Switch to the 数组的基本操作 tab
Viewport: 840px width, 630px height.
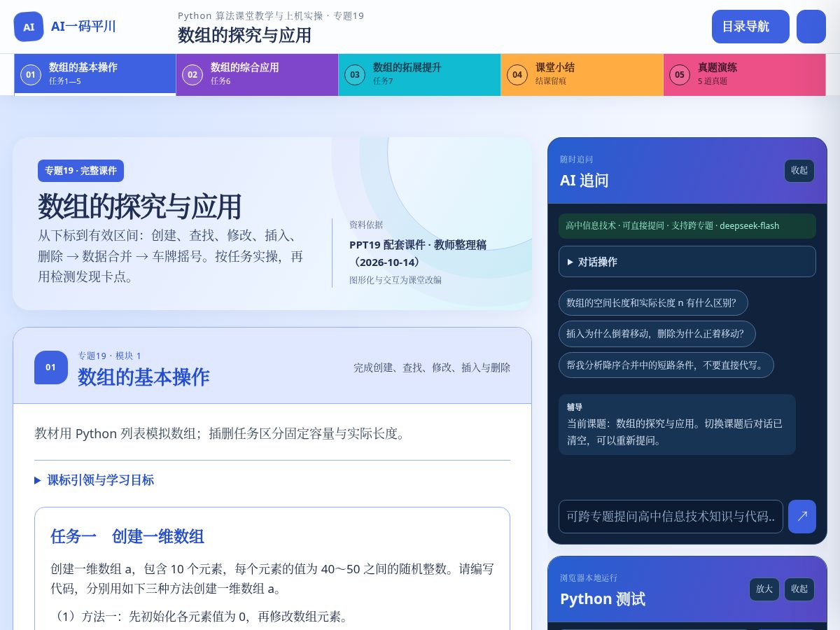pyautogui.click(x=94, y=74)
